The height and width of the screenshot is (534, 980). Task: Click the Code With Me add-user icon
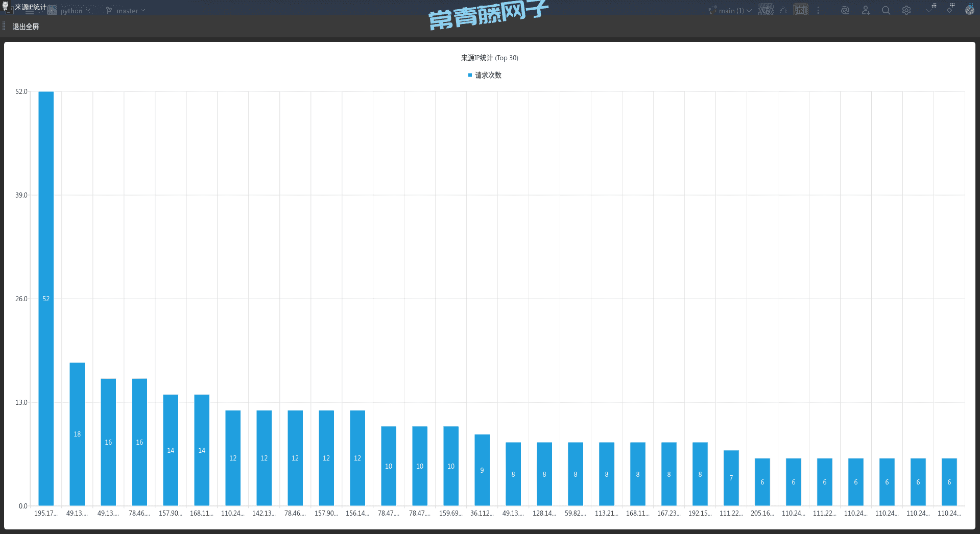tap(866, 10)
